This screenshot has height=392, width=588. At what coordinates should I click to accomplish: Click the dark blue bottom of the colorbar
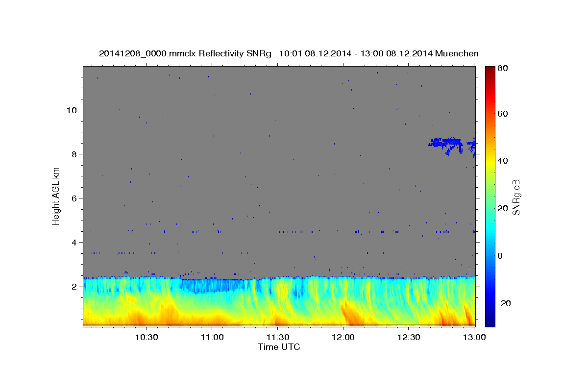(x=490, y=321)
